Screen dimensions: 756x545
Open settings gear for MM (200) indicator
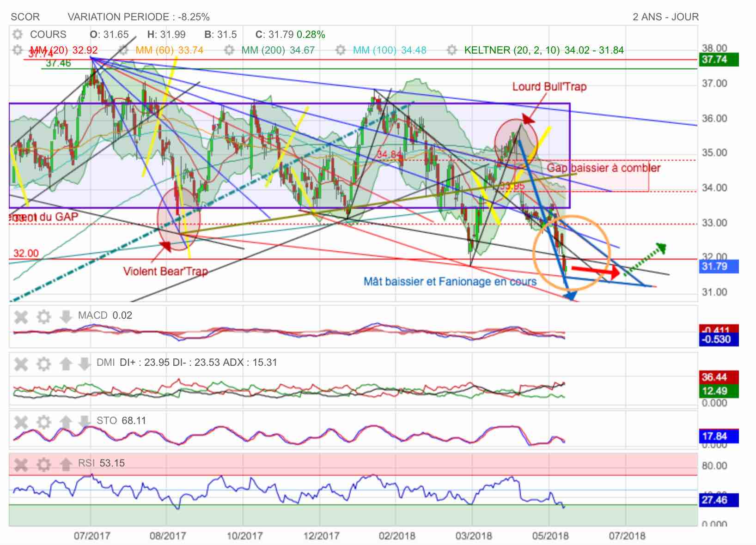(x=229, y=50)
